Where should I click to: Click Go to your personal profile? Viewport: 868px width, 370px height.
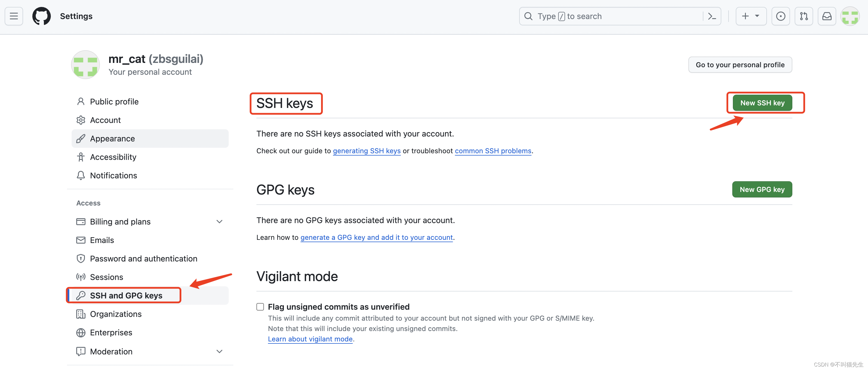pos(740,64)
